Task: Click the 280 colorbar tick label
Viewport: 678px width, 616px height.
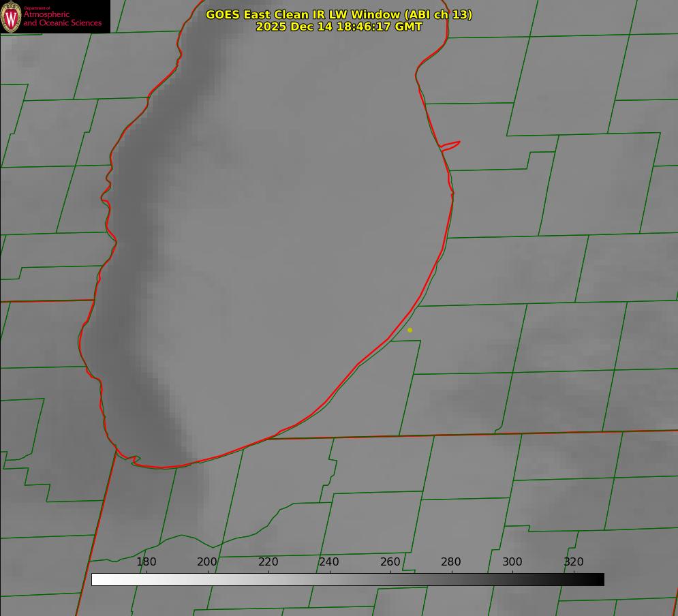Action: click(x=451, y=562)
